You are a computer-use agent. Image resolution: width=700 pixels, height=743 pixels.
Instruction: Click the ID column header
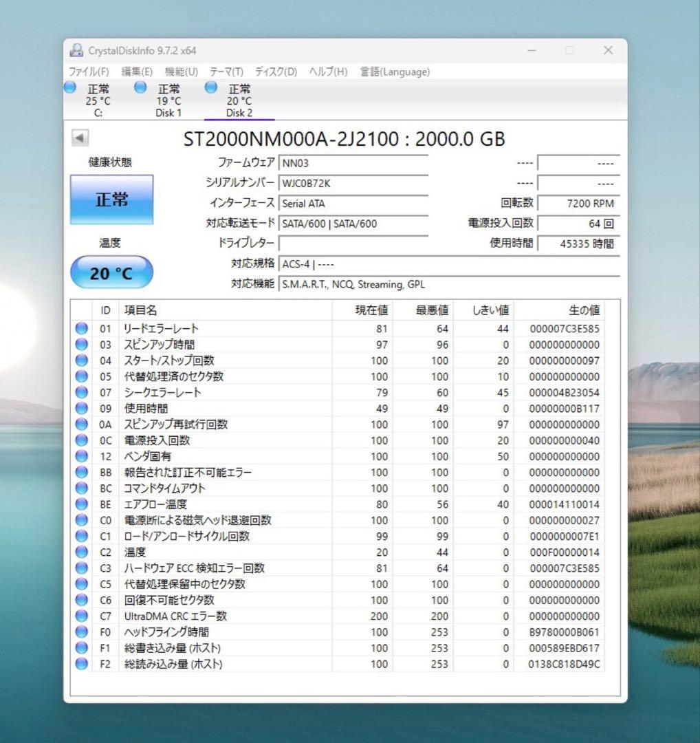[105, 310]
